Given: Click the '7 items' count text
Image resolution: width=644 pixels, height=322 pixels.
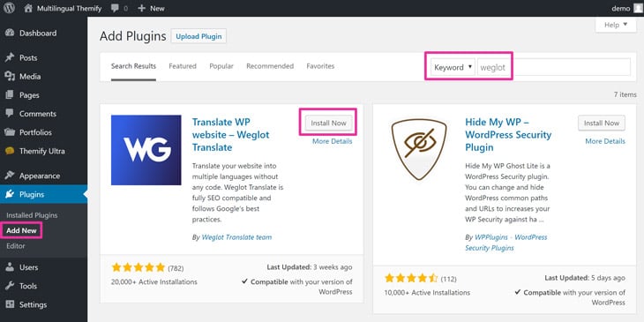Looking at the screenshot, I should (625, 94).
